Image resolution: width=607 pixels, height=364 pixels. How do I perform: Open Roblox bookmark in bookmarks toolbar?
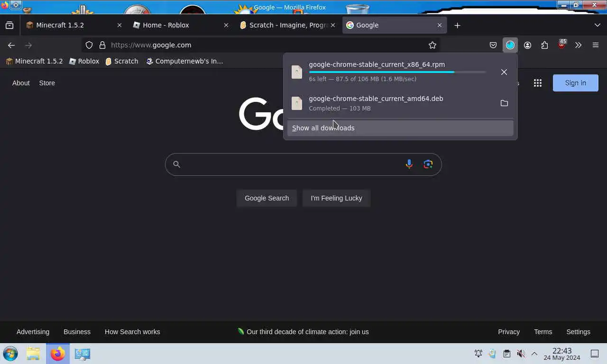click(84, 61)
